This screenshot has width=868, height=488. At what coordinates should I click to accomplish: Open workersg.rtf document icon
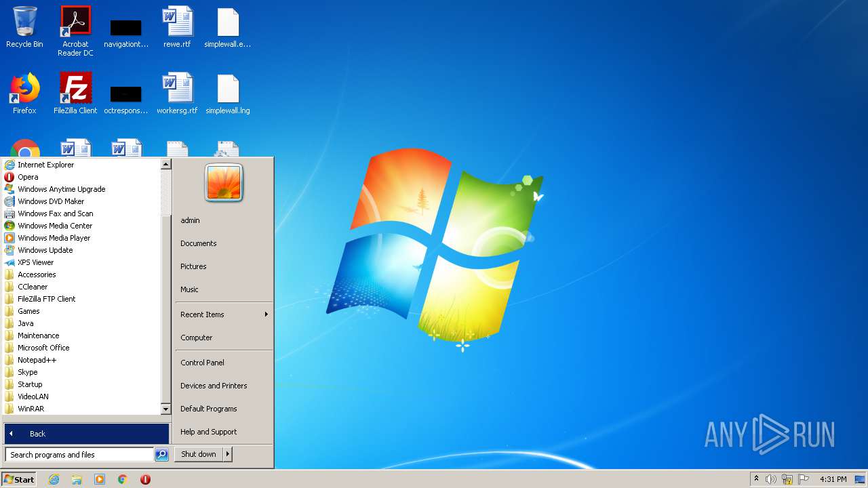[177, 94]
